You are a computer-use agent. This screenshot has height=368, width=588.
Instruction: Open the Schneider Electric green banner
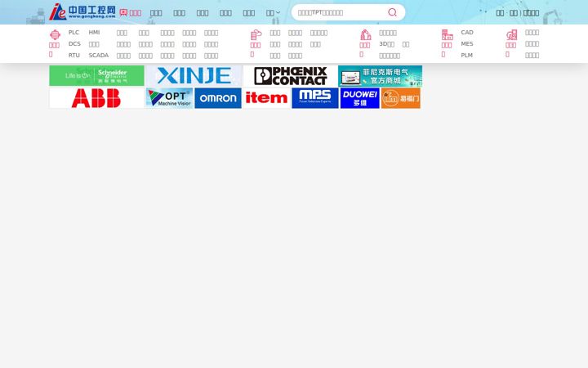tap(96, 75)
